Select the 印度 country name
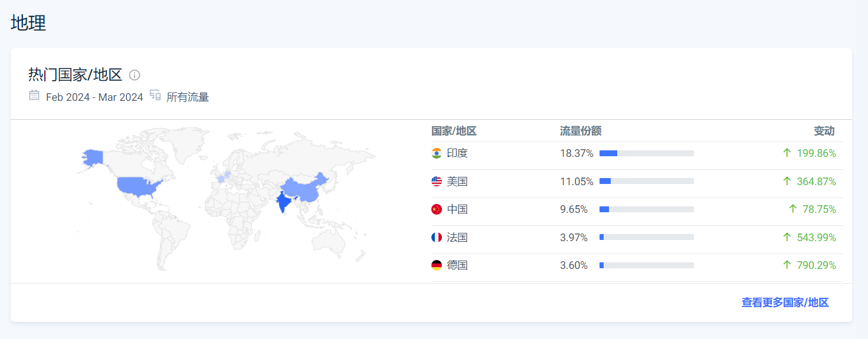The height and width of the screenshot is (339, 868). [x=457, y=153]
